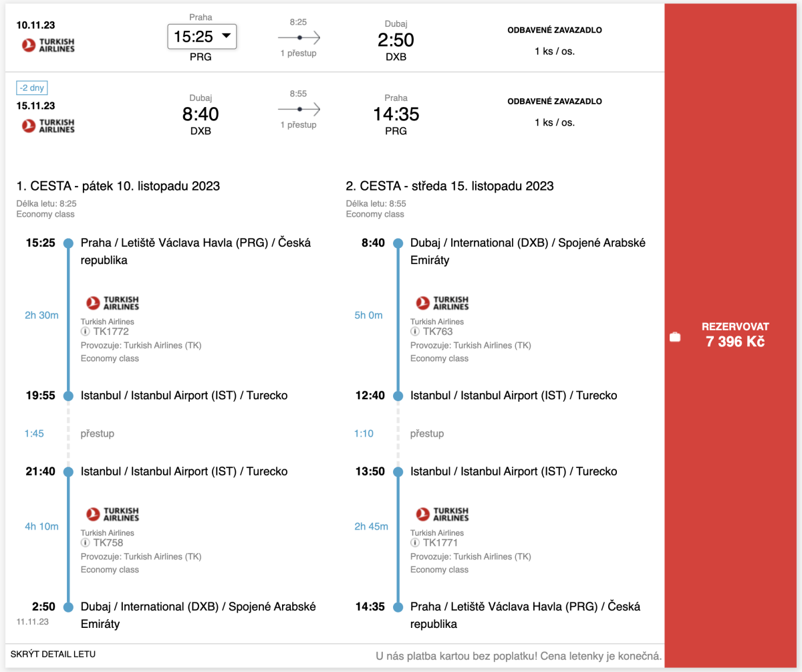The image size is (802, 672).
Task: Click the info icon beside flight TK758
Action: click(85, 543)
